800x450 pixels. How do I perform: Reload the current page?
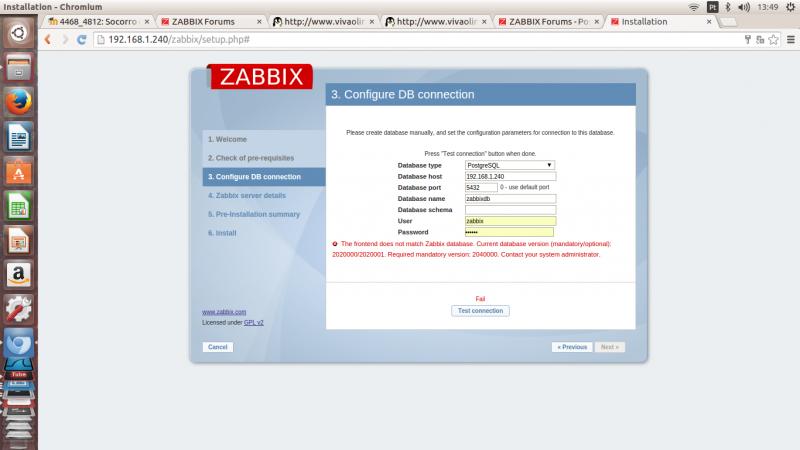coord(82,39)
